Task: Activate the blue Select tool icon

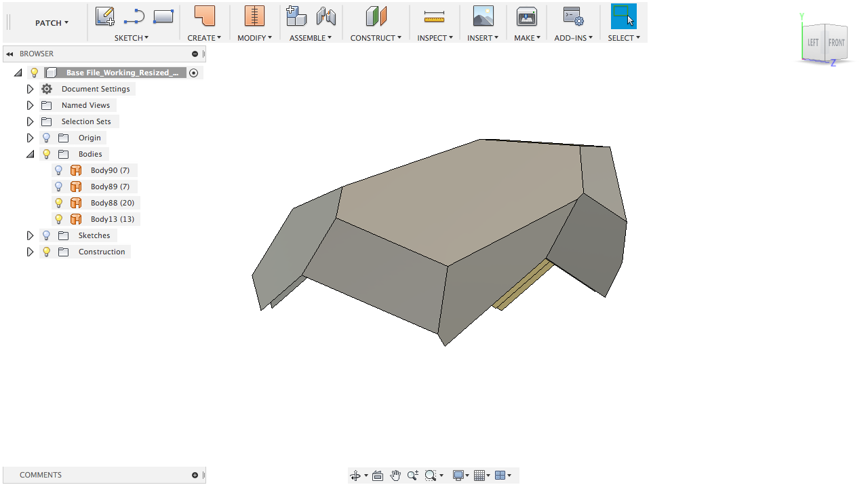Action: click(x=624, y=16)
